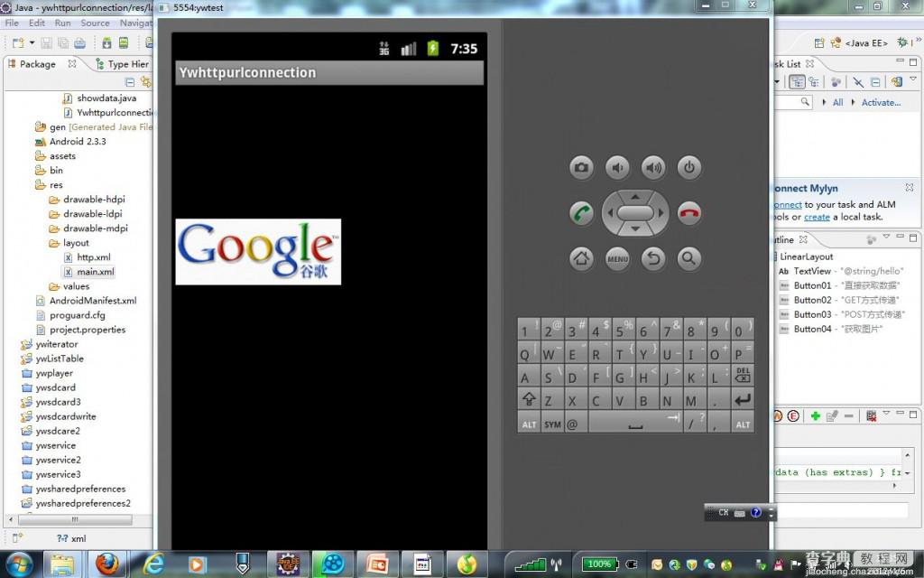This screenshot has width=924, height=578.
Task: Switch to the Debug perspective icon
Action: coord(901,42)
